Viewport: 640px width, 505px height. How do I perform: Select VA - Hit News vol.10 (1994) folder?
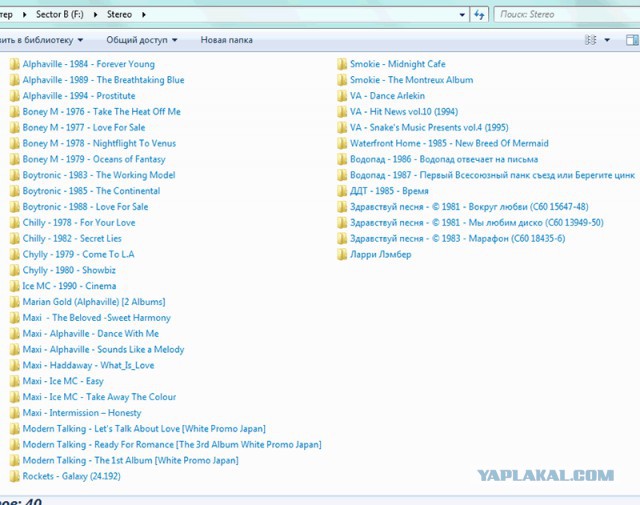[x=404, y=112]
